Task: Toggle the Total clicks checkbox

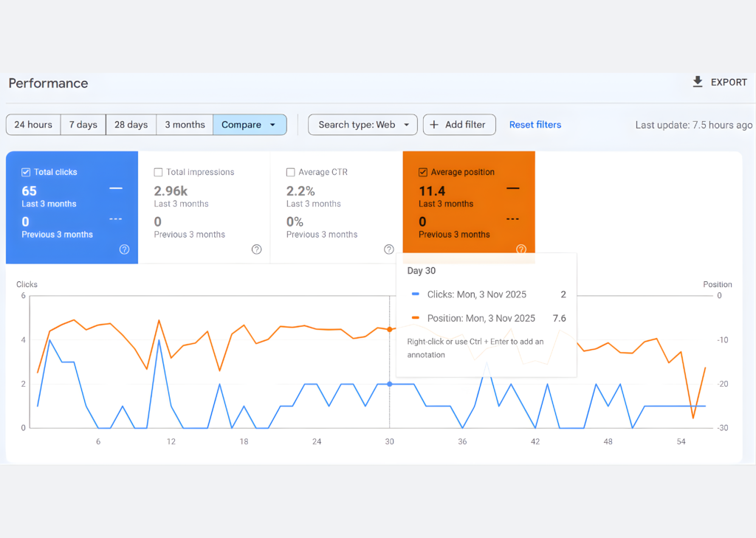Action: coord(26,172)
